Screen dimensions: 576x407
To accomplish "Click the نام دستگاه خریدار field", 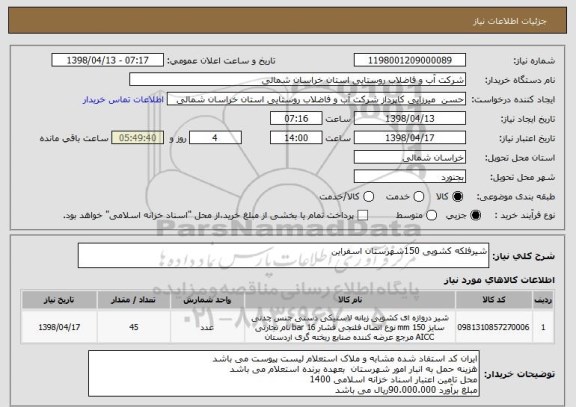I will [297, 80].
